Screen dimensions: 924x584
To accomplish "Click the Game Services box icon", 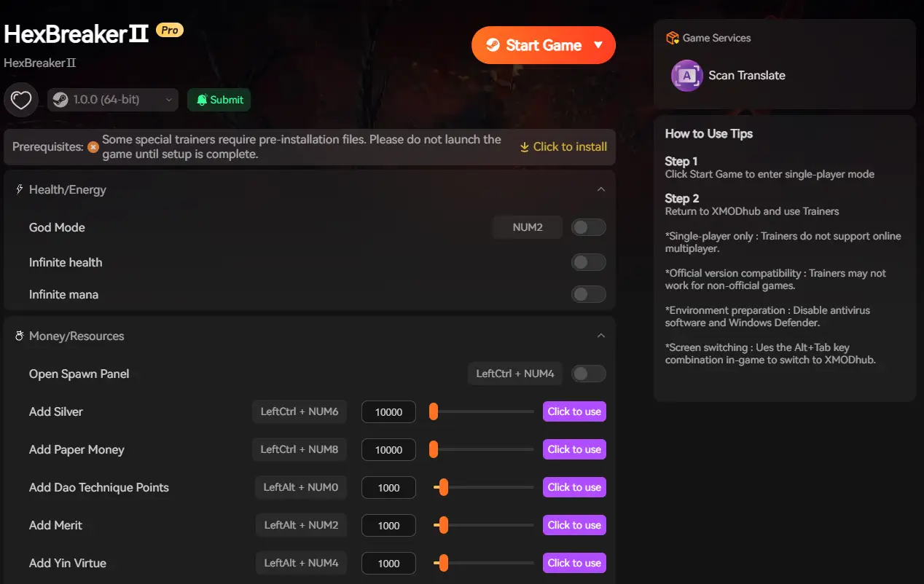I will [x=672, y=38].
